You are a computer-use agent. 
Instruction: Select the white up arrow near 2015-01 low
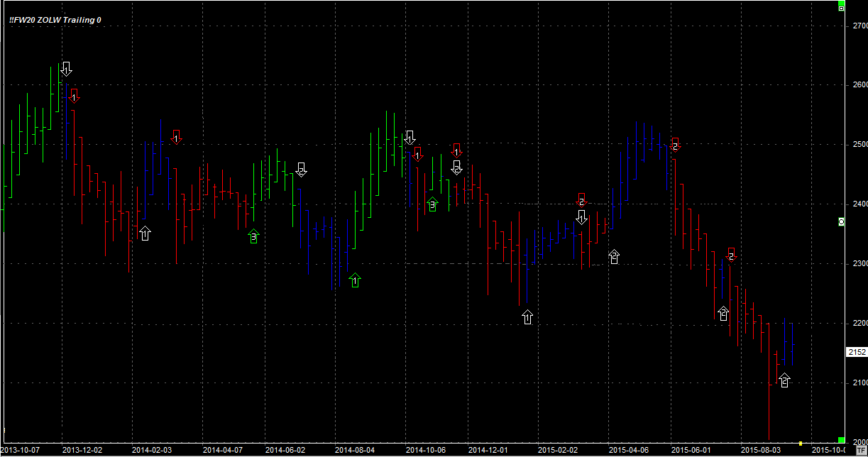[527, 316]
